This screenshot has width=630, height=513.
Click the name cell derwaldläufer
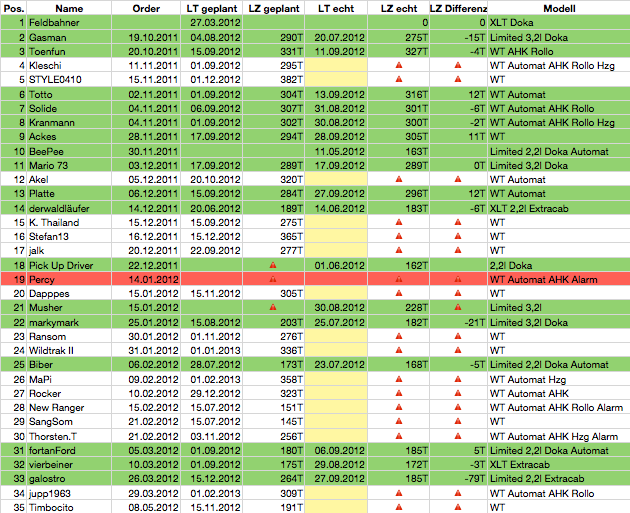click(69, 208)
